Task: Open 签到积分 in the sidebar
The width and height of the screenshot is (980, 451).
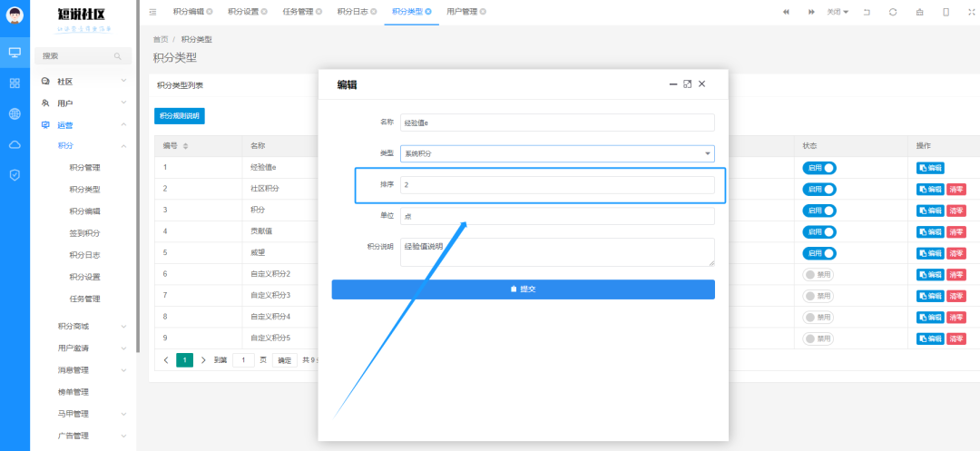Action: 84,233
